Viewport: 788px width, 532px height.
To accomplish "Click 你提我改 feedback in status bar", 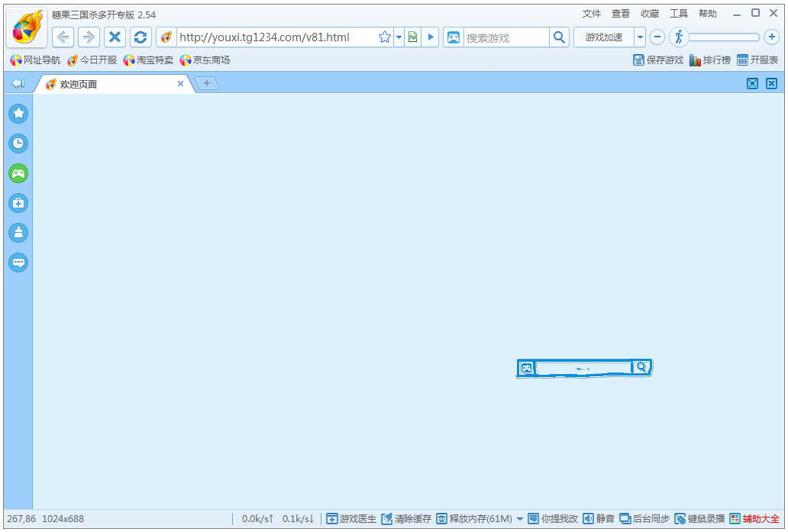I will tap(553, 519).
